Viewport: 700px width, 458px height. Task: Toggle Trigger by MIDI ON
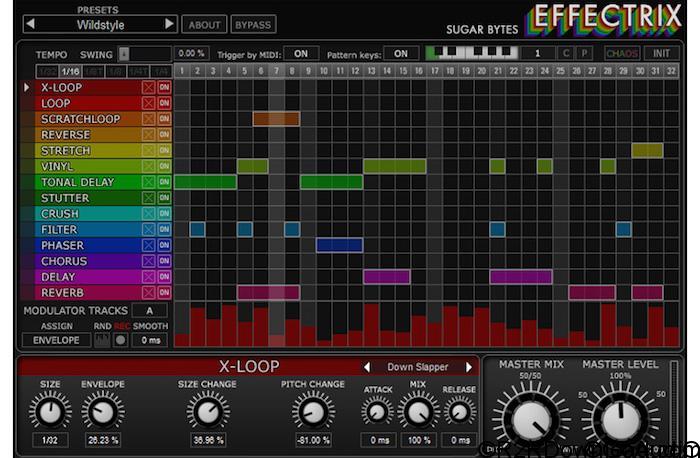click(301, 54)
